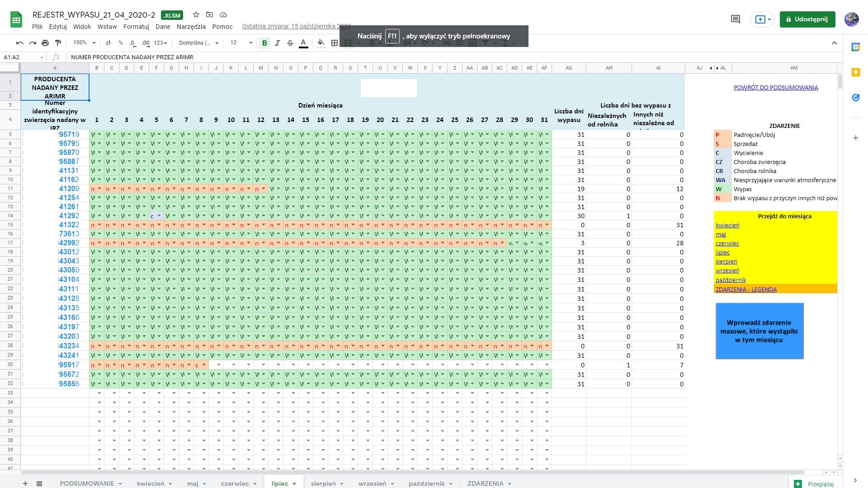
Task: Toggle strikethrough formatting
Action: coord(290,43)
